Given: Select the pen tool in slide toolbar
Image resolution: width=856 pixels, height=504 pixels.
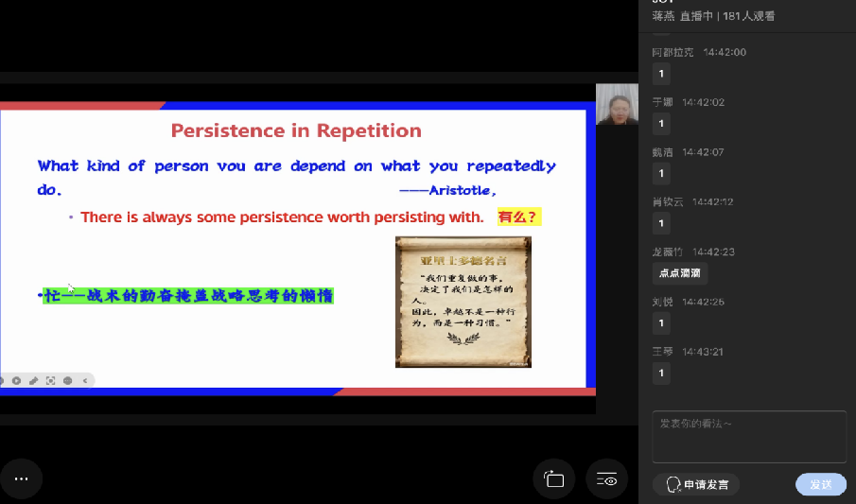Looking at the screenshot, I should coord(33,381).
